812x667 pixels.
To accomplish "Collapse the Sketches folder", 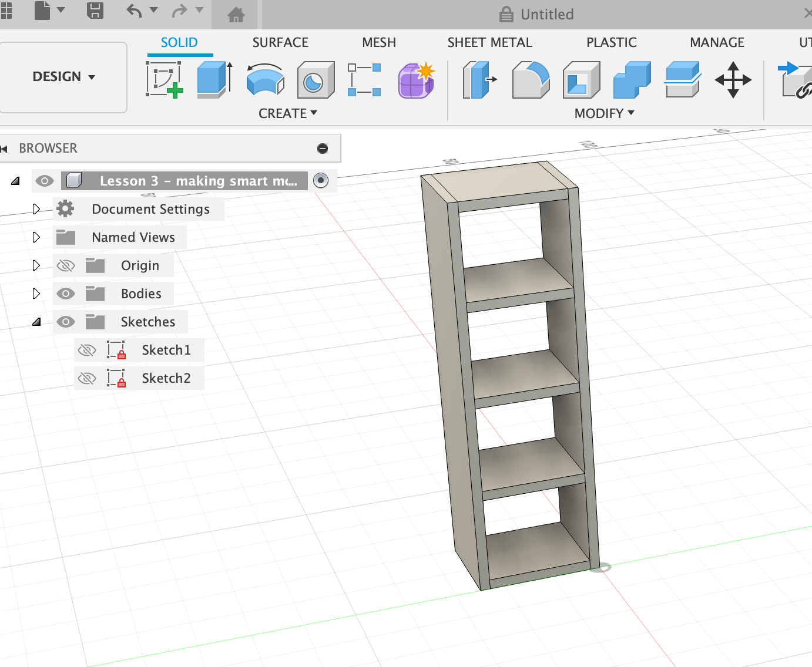I will click(36, 322).
